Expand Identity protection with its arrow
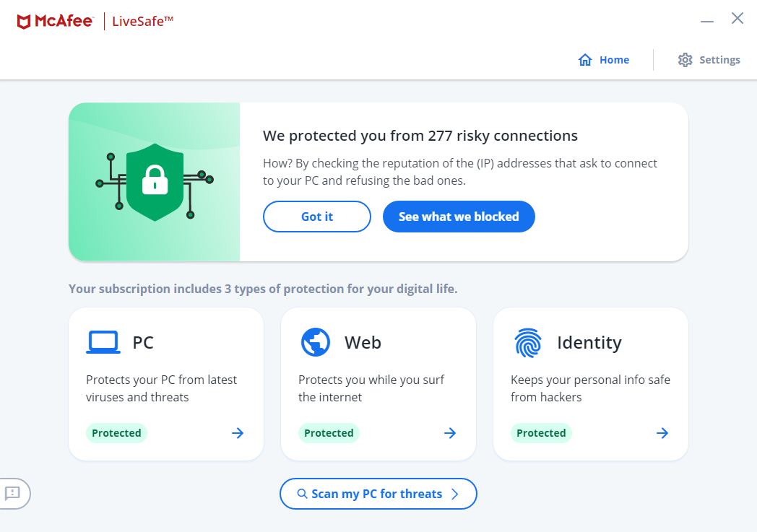The height and width of the screenshot is (532, 757). 662,433
